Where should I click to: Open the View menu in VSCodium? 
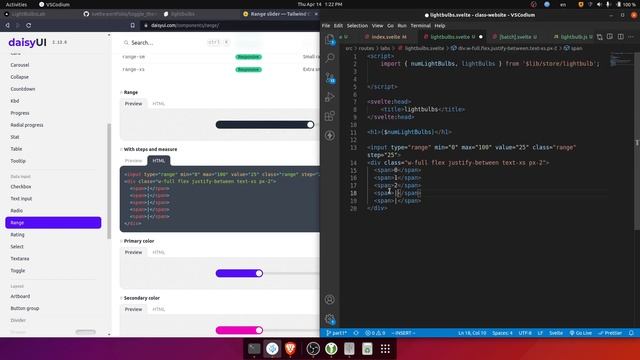tap(377, 26)
